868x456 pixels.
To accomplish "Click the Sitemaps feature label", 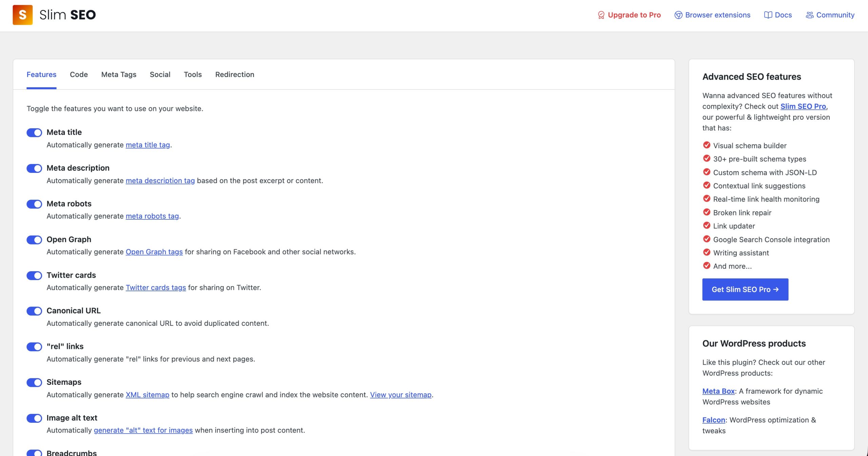I will click(x=64, y=382).
